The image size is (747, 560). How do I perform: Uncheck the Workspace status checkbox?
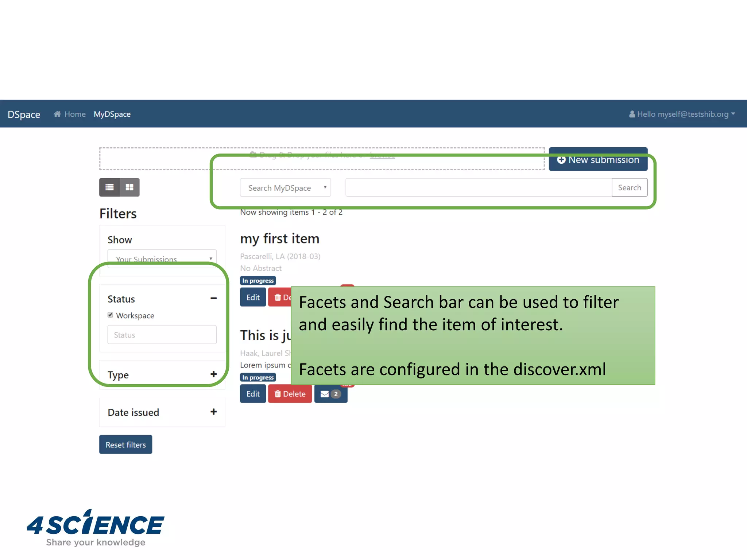(x=110, y=315)
